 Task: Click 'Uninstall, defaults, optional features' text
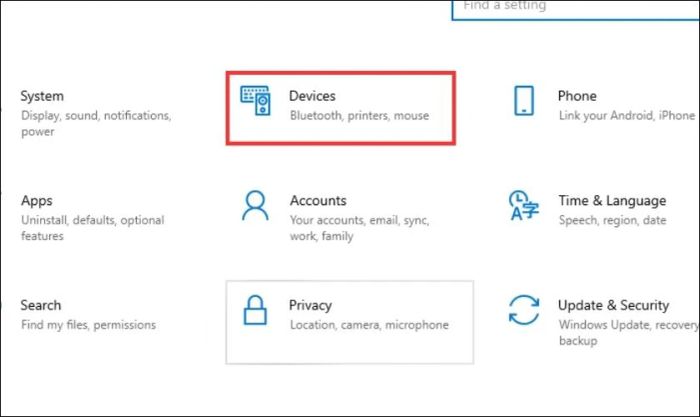coord(92,228)
